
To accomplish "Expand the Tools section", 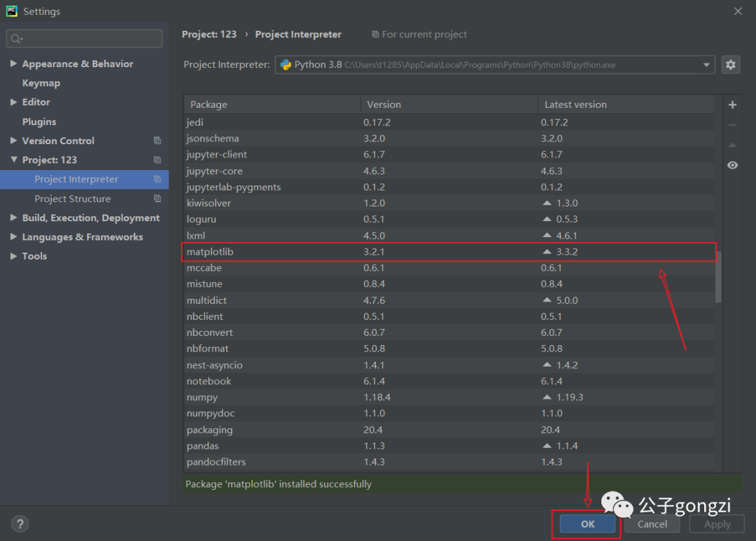I will [x=13, y=256].
